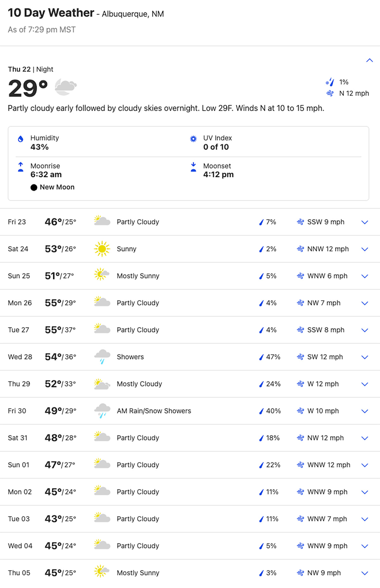Click the Moonrise arrow icon
This screenshot has width=380, height=588.
click(21, 167)
